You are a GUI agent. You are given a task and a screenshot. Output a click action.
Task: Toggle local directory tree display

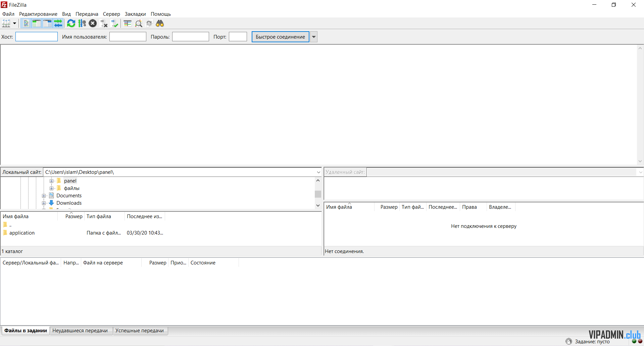37,23
